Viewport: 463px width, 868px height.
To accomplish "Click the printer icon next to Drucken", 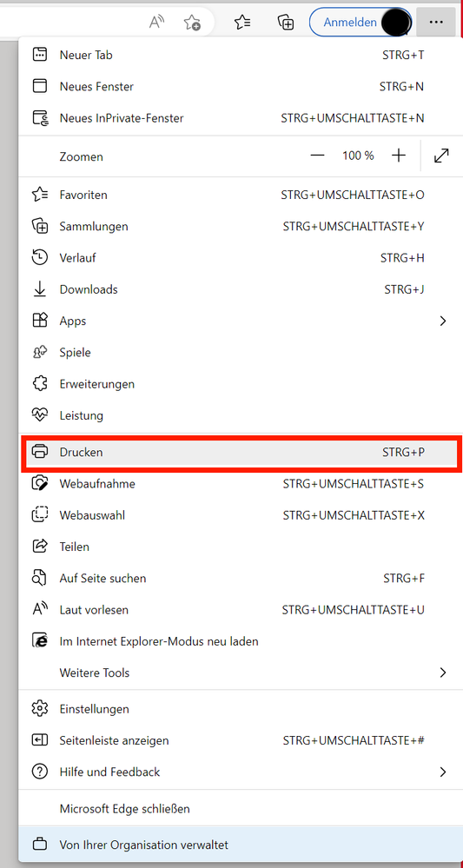I will 40,453.
